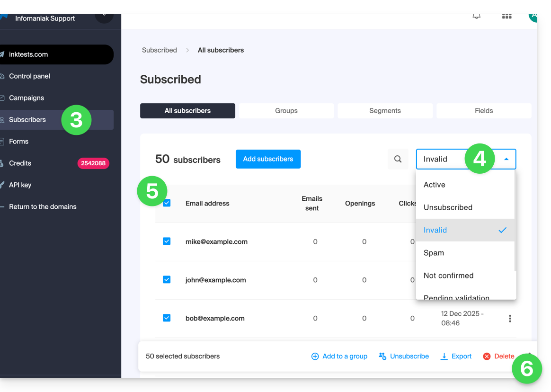Collapse the Invalid status filter dropdown
551x392 pixels.
pos(506,159)
